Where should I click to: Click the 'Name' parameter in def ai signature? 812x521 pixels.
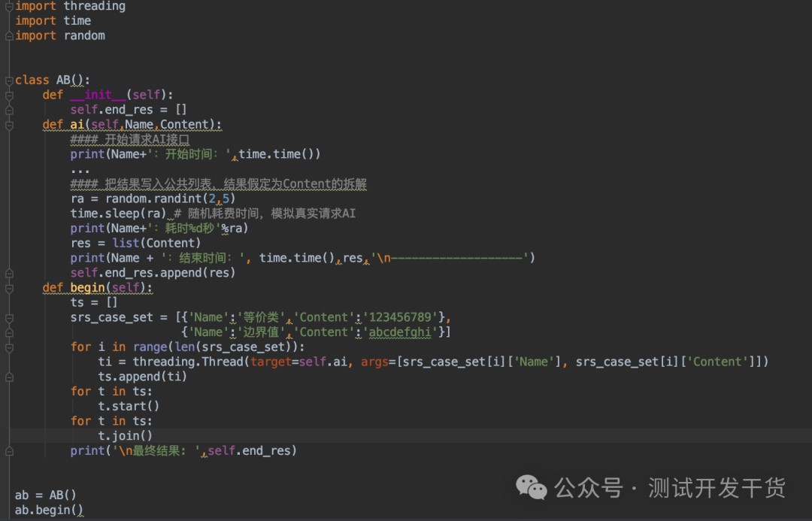tap(139, 125)
